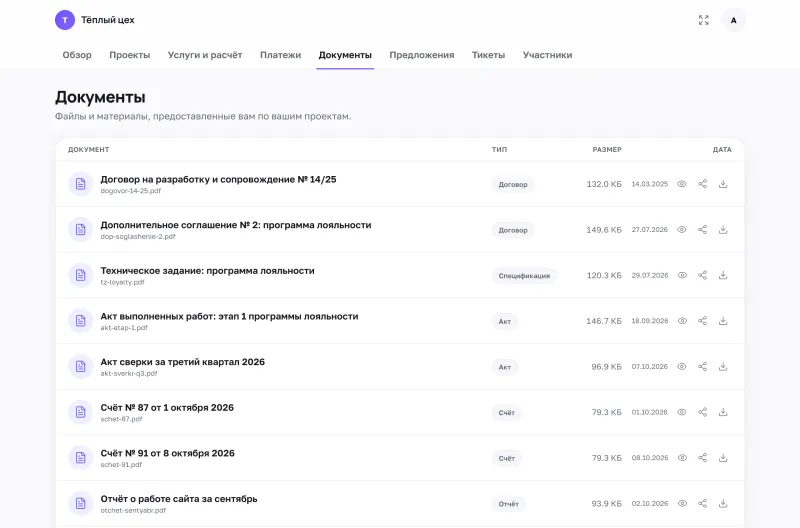
Task: Click date 27.07.2026
Action: click(649, 230)
